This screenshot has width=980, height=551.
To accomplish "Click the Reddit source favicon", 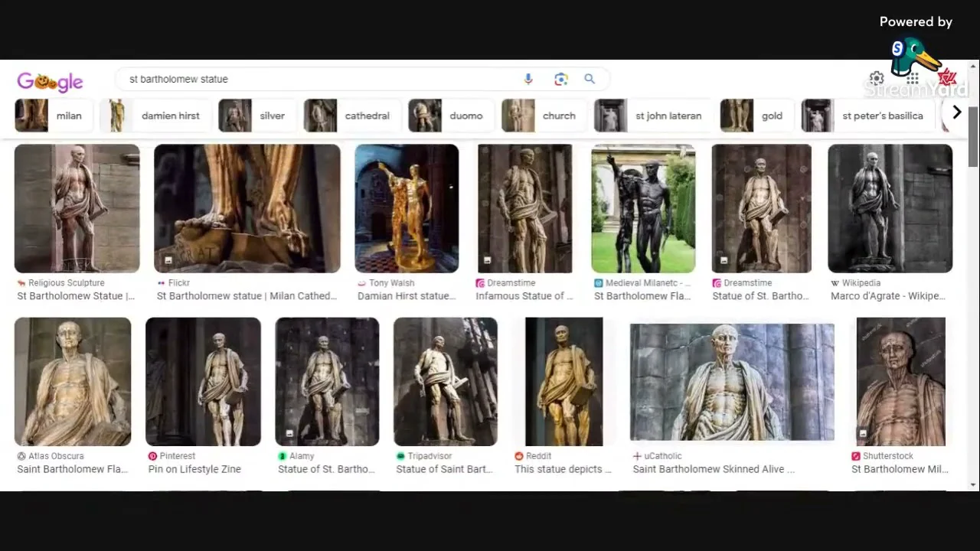I will pyautogui.click(x=519, y=456).
